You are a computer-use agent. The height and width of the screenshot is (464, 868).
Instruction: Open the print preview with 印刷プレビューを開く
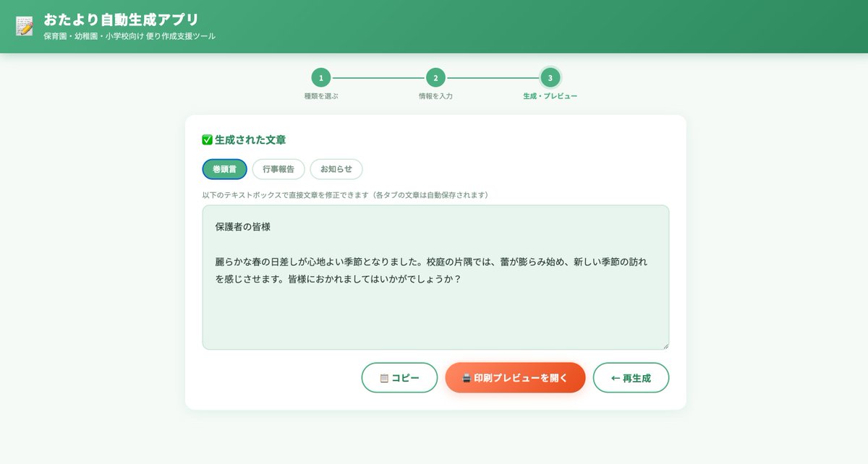pos(515,377)
